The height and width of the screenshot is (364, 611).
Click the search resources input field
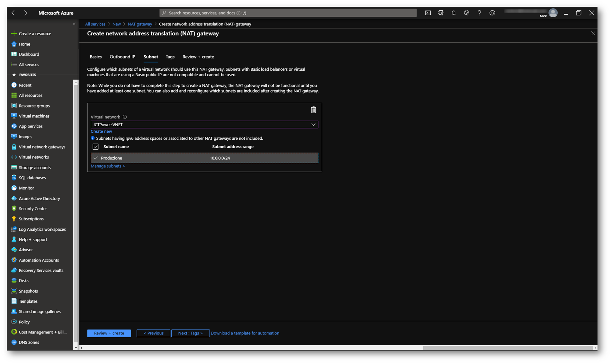click(x=288, y=13)
